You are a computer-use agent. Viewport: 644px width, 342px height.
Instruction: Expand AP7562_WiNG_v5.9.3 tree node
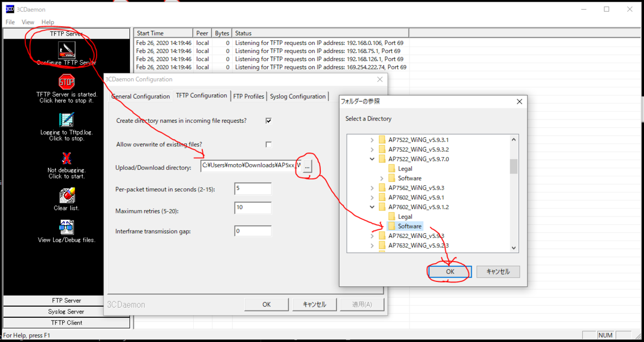pyautogui.click(x=372, y=188)
